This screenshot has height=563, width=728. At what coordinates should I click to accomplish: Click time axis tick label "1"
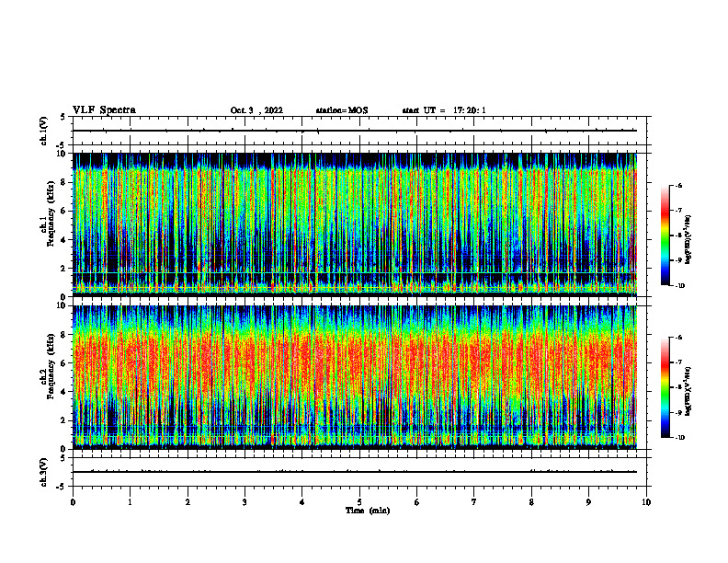(x=130, y=502)
